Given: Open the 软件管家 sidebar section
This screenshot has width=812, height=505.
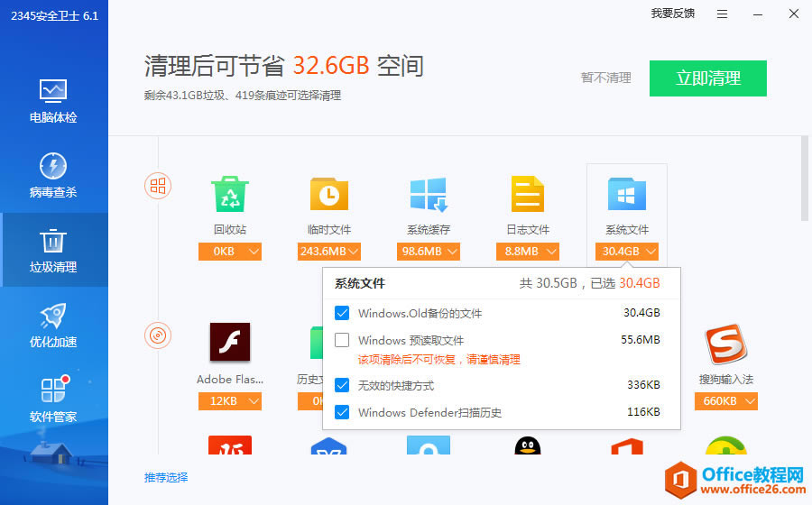Looking at the screenshot, I should (53, 399).
